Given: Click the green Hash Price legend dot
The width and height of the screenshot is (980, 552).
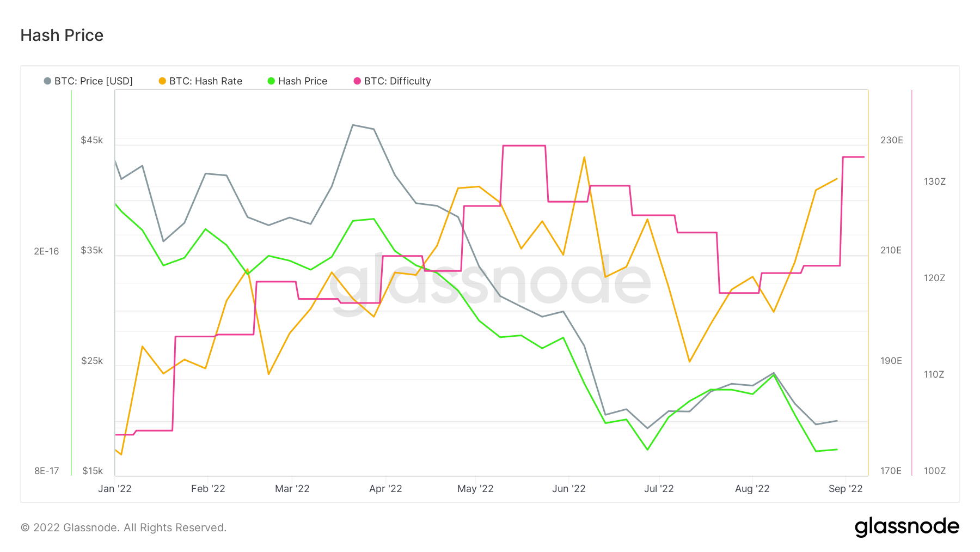Looking at the screenshot, I should [271, 81].
